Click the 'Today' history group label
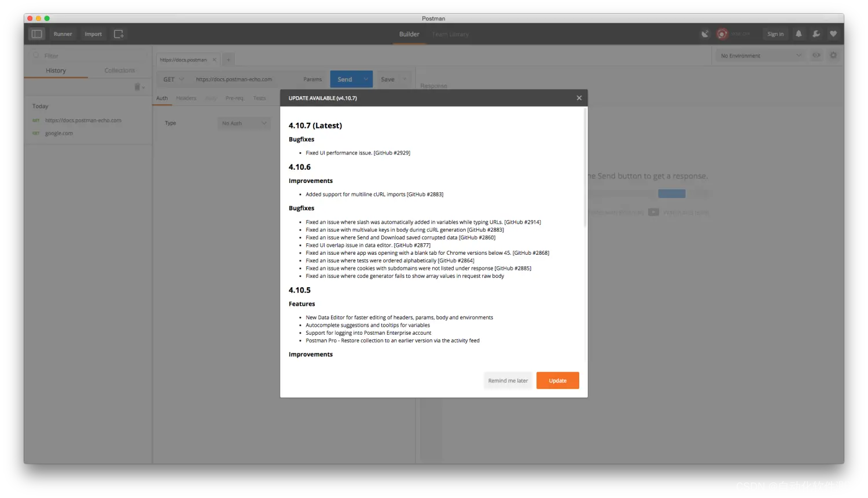This screenshot has height=498, width=868. click(41, 107)
